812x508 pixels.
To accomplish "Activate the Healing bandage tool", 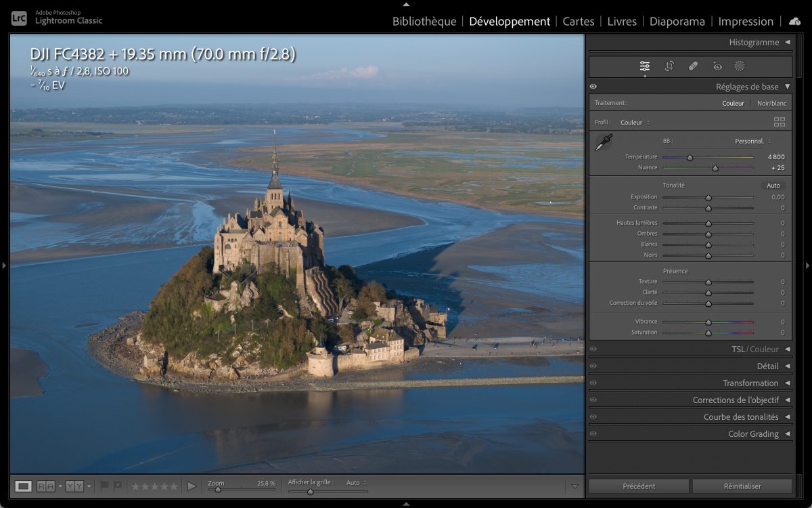I will click(693, 66).
